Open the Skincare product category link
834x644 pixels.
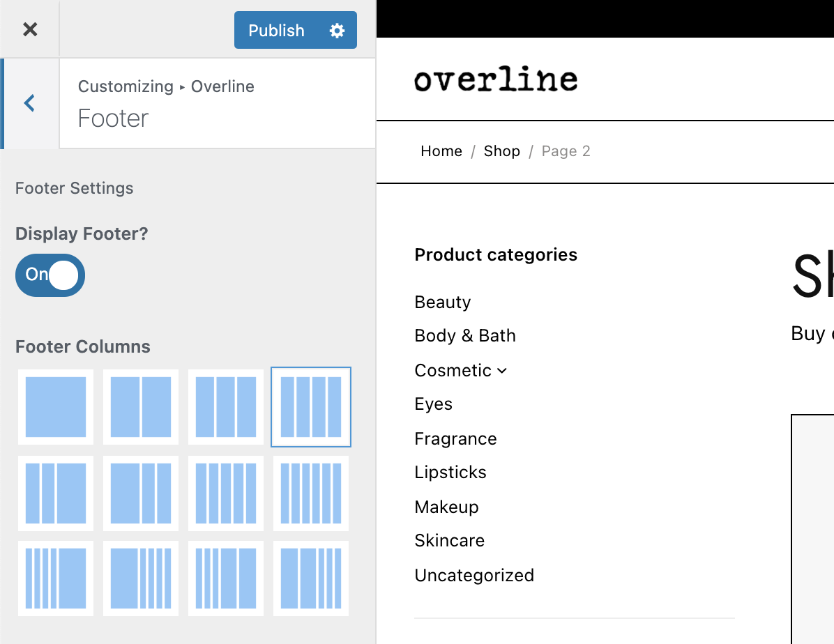point(449,540)
